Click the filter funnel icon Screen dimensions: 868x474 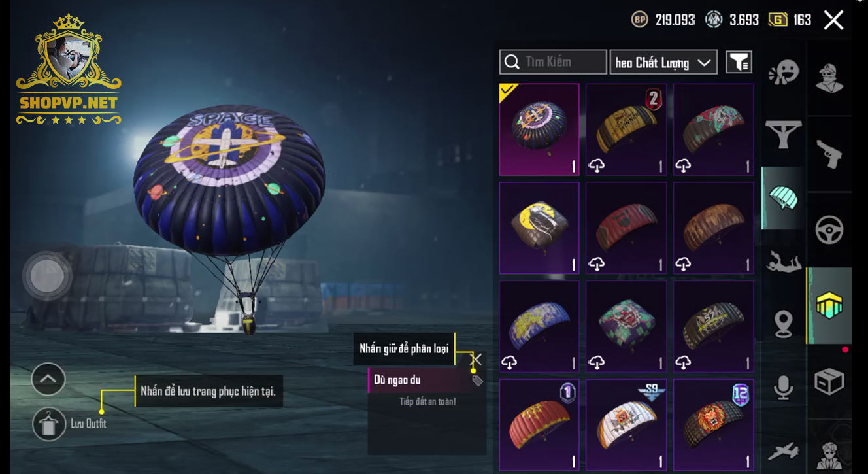(739, 62)
